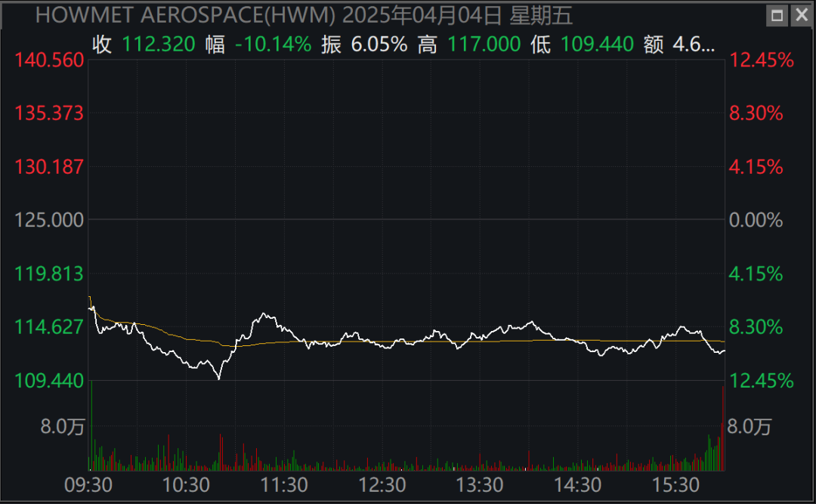Click the weekday text 星期五
The width and height of the screenshot is (816, 504).
pos(541,16)
